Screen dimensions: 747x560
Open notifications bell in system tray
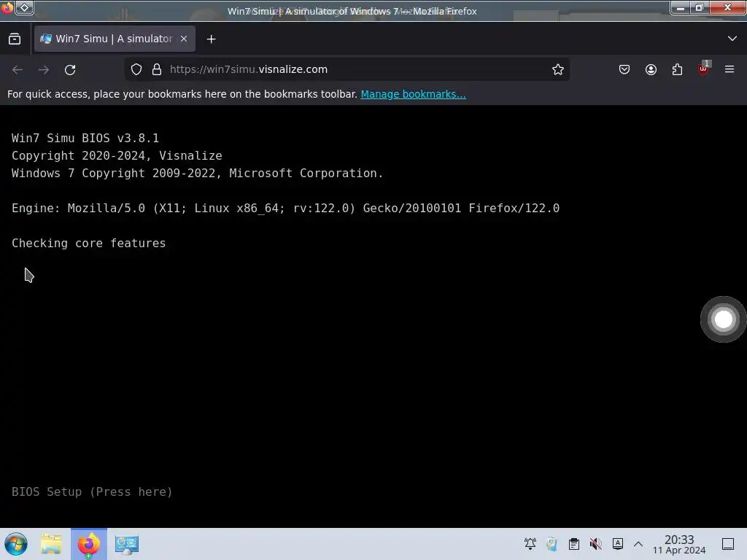[x=530, y=544]
